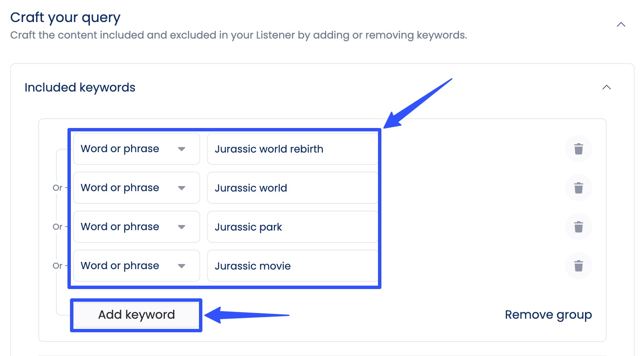Screen dimensions: 644x356
Task: Click the dropdown arrow beside the first Word or phrase selector
Action: (182, 149)
